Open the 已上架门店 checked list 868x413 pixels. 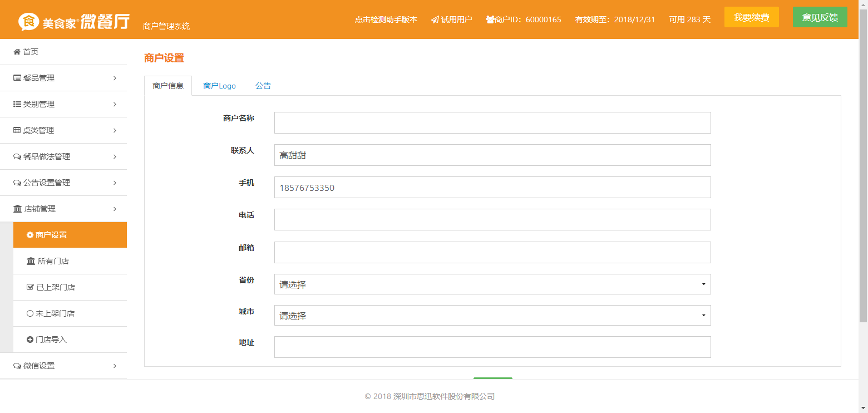click(51, 287)
